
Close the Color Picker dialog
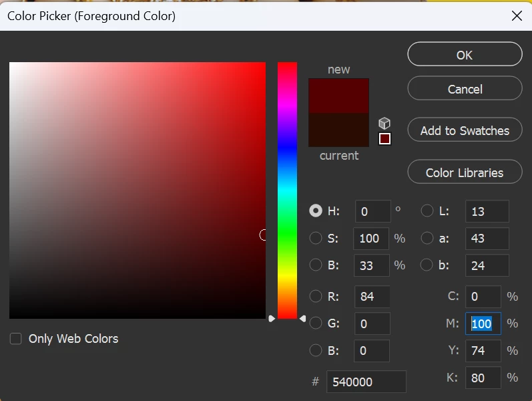coord(517,15)
